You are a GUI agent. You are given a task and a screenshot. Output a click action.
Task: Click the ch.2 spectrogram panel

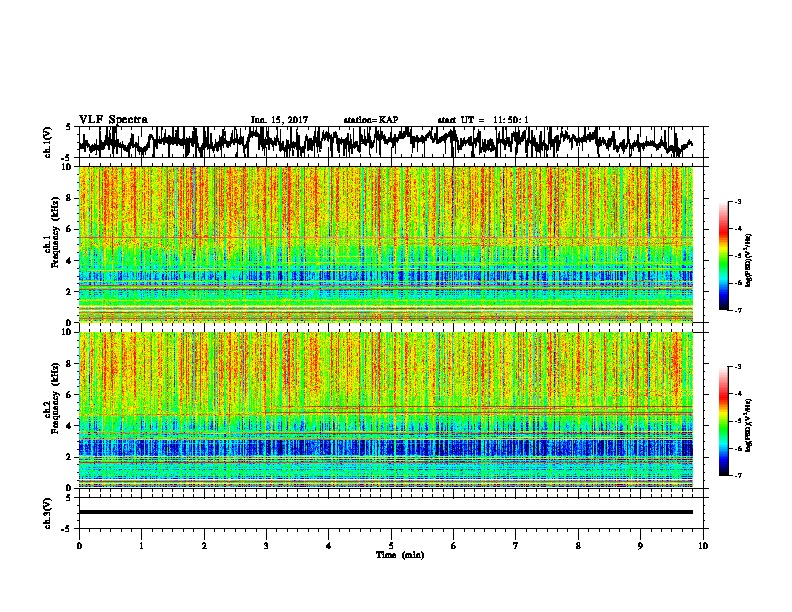386,410
